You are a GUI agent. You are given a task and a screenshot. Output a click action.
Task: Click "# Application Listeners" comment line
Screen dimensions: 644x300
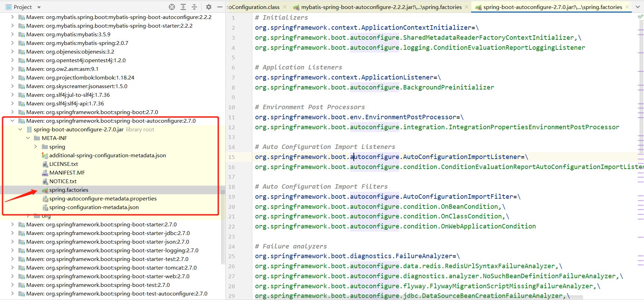tap(299, 67)
